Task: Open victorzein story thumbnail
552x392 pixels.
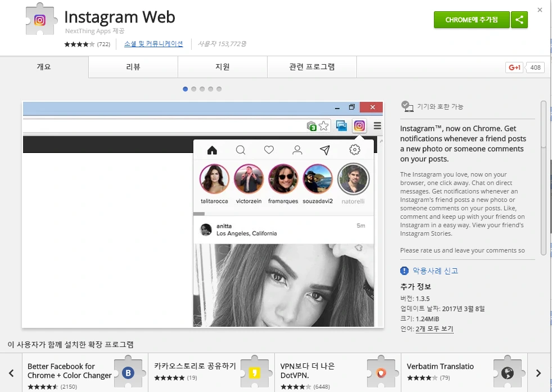Action: tap(249, 179)
